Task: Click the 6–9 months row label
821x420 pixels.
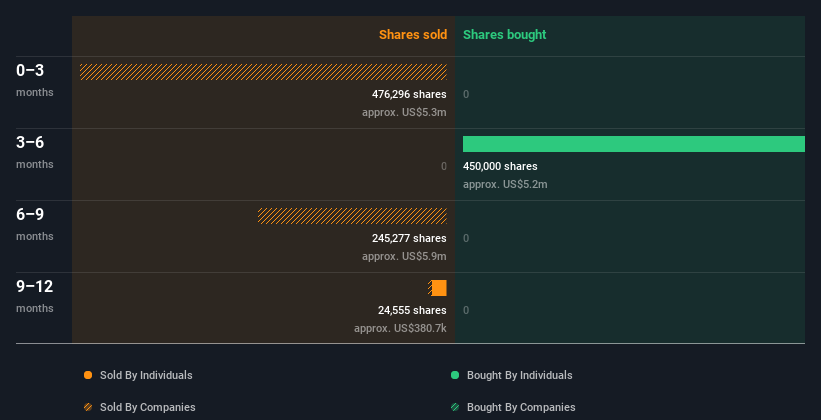Action: tap(35, 224)
